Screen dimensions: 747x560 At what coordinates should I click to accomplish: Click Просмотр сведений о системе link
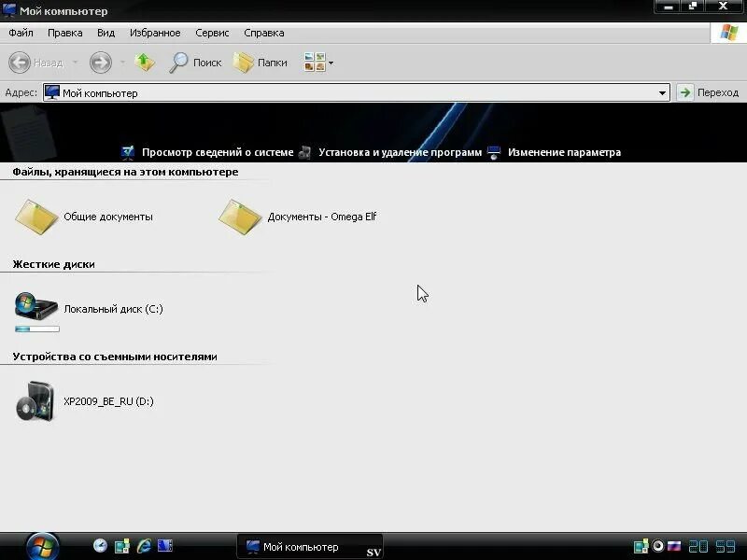[x=218, y=152]
